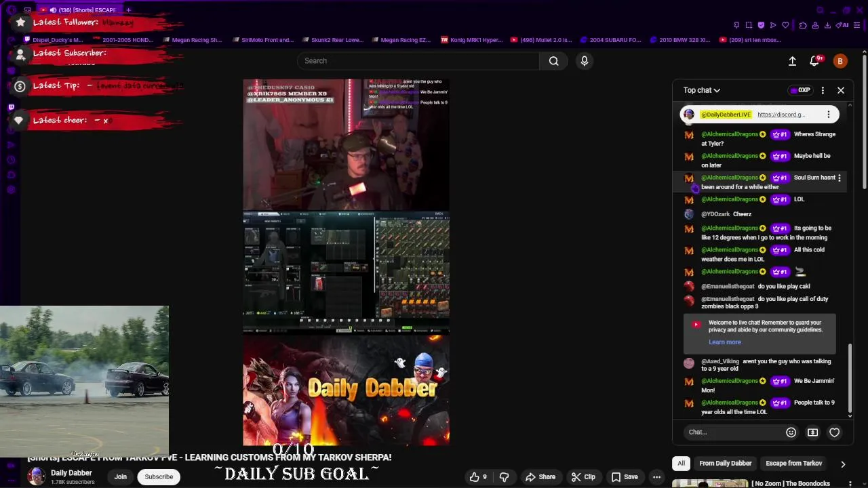
Task: Open @YDOzark chat username
Action: point(715,214)
